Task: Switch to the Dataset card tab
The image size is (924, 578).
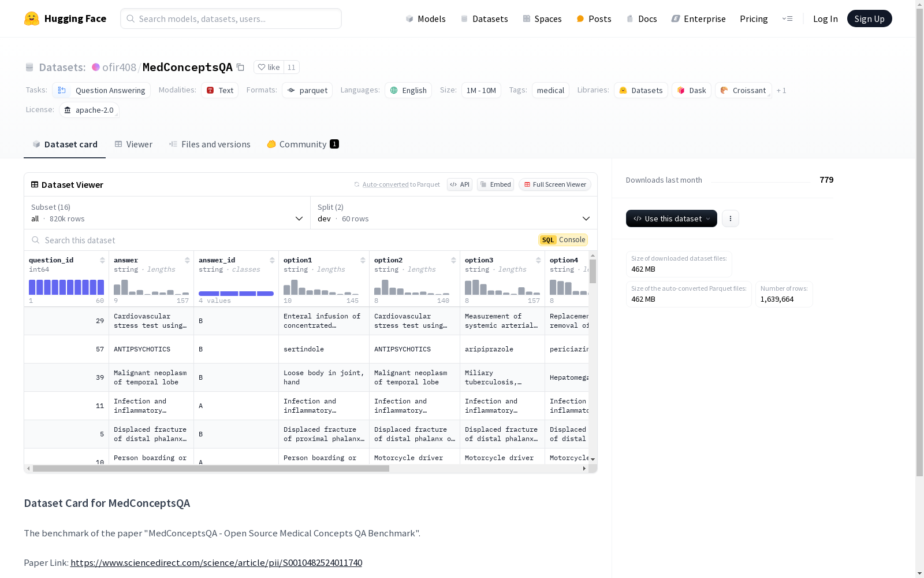Action: coord(65,144)
